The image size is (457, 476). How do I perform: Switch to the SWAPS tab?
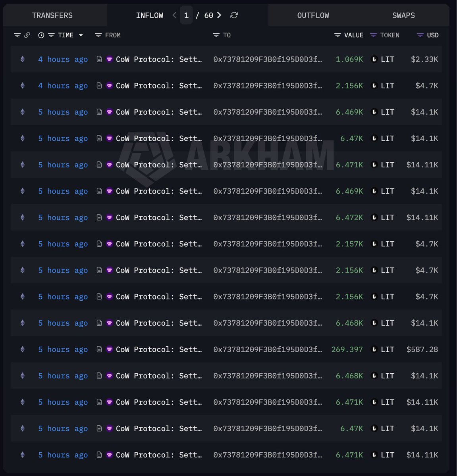[403, 15]
